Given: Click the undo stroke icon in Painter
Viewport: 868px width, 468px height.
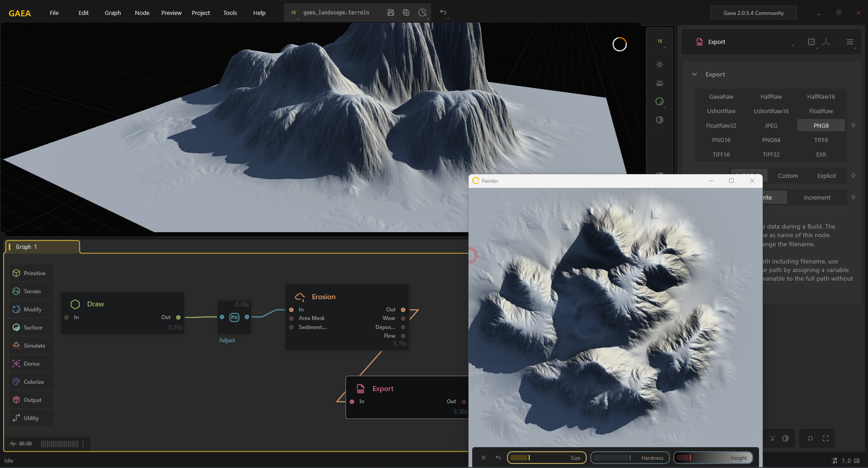Looking at the screenshot, I should click(x=498, y=458).
